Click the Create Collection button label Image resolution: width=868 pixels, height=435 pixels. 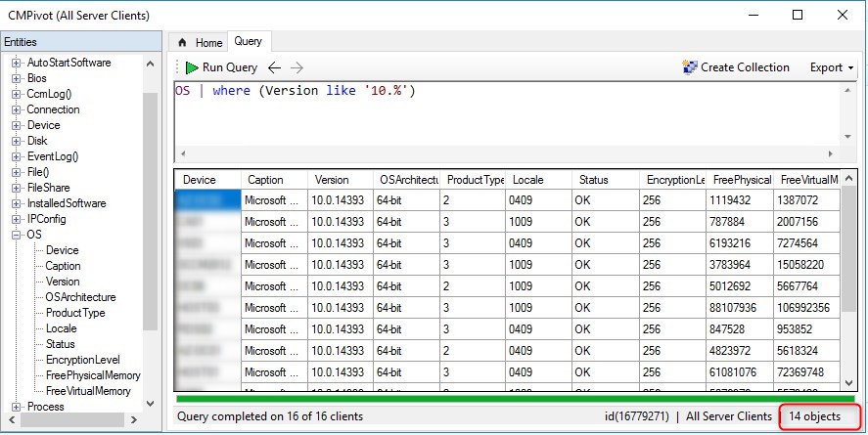pyautogui.click(x=745, y=67)
